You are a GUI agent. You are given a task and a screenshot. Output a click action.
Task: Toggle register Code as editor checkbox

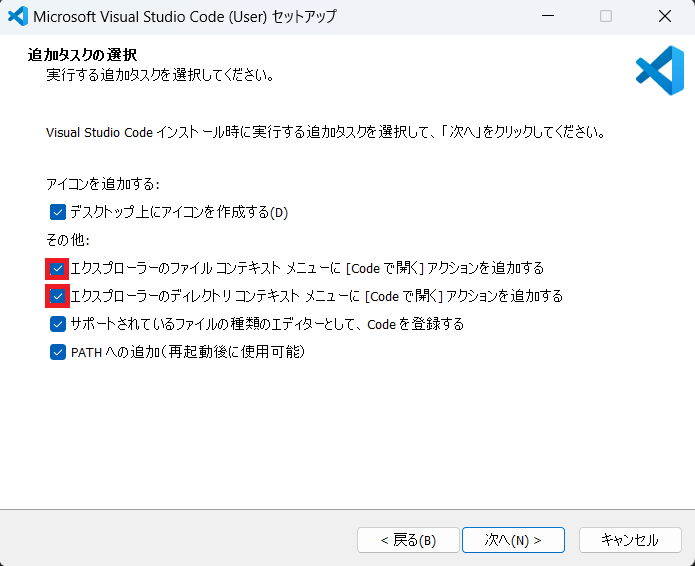58,324
